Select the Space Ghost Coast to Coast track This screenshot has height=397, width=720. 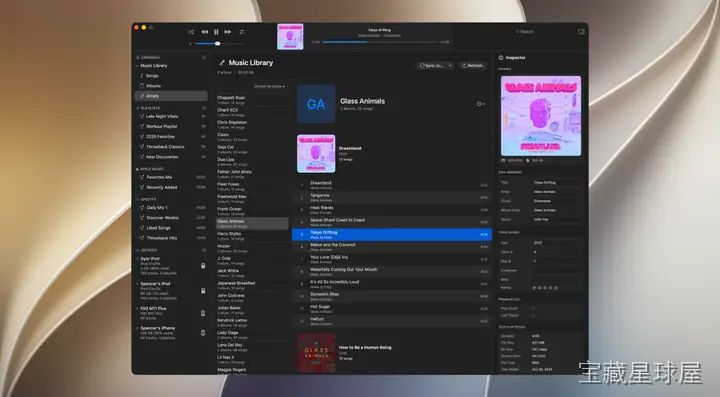(x=392, y=223)
